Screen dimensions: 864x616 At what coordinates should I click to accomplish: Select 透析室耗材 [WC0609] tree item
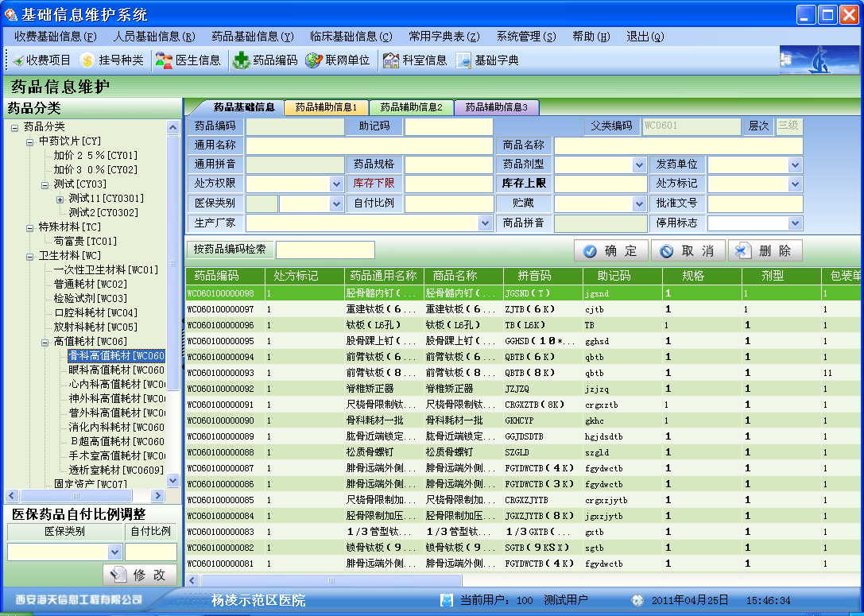tap(116, 471)
